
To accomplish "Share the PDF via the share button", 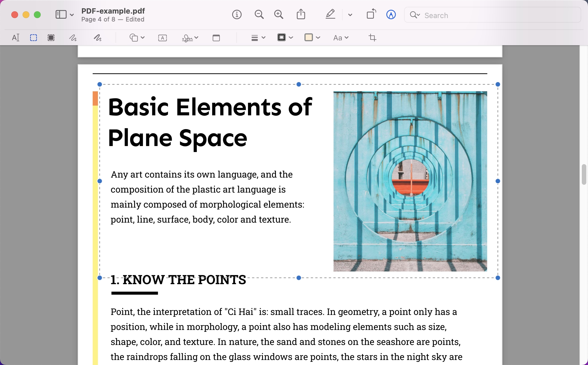I will [x=301, y=14].
